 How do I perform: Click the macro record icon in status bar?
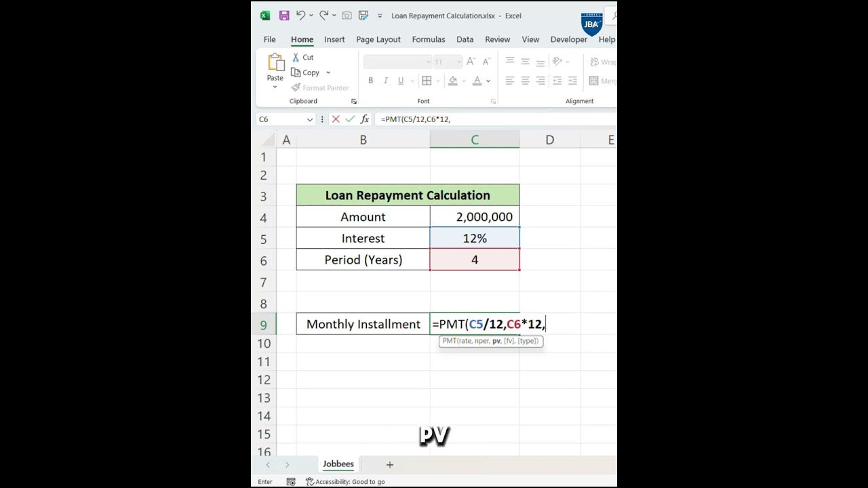tap(291, 482)
